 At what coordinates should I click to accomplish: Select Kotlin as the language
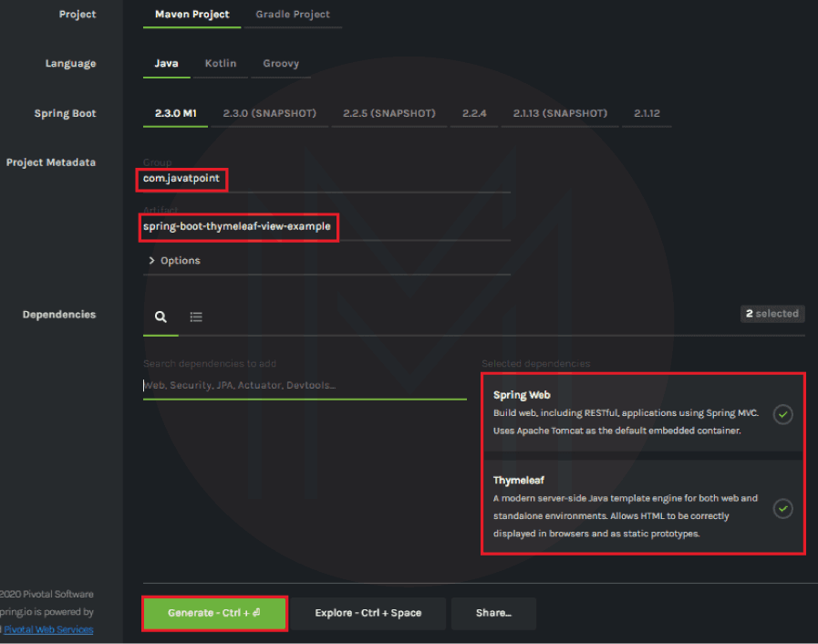click(221, 63)
